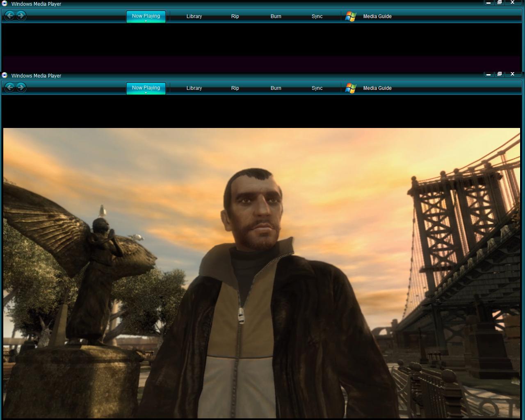The width and height of the screenshot is (525, 420).
Task: Restore down the lower Media Player window
Action: (x=500, y=74)
